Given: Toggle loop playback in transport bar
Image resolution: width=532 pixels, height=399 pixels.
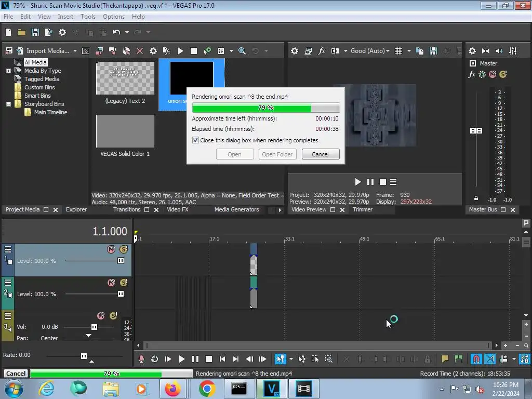Looking at the screenshot, I should pyautogui.click(x=154, y=359).
